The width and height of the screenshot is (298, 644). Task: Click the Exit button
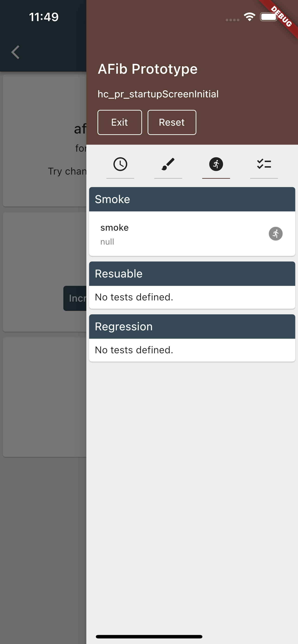pos(120,122)
